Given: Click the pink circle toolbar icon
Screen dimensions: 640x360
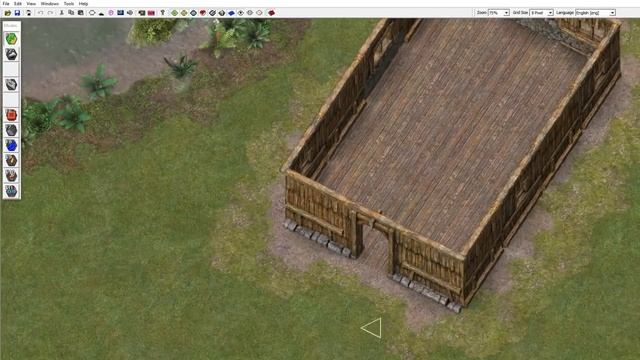Looking at the screenshot, I should (111, 13).
